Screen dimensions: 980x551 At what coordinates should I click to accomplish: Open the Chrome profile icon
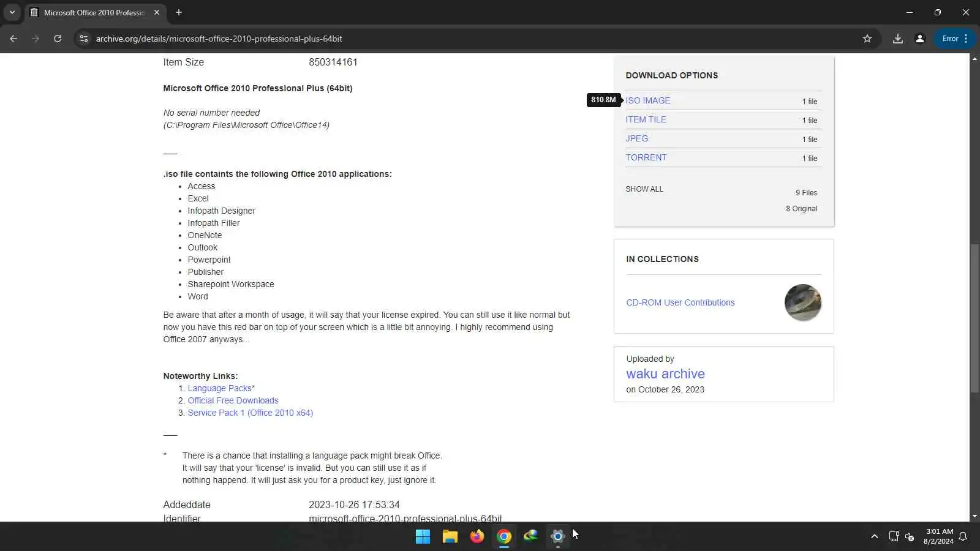[920, 39]
